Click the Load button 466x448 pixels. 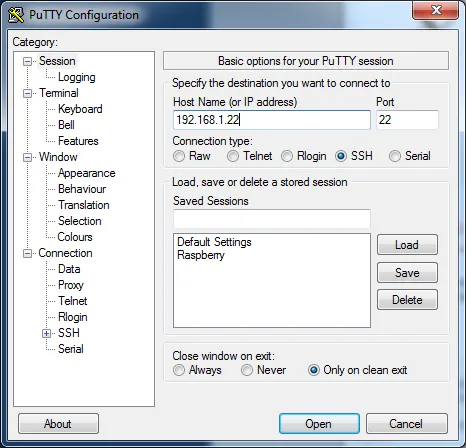407,245
